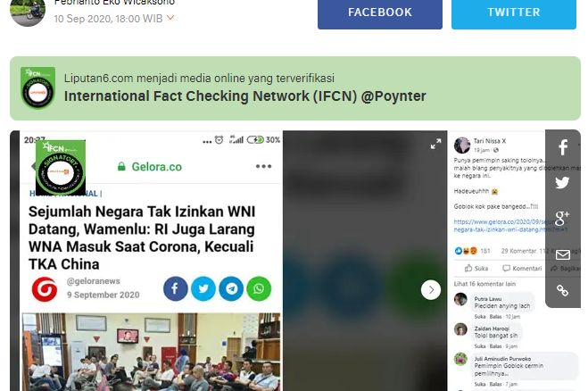
Task: Open the IFCN signatory badge in banner
Action: [x=37, y=88]
